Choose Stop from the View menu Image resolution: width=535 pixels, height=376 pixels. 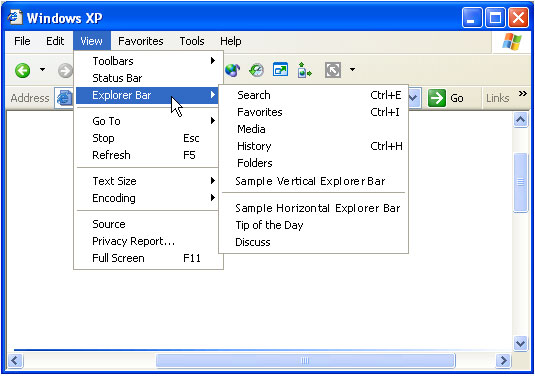point(146,138)
